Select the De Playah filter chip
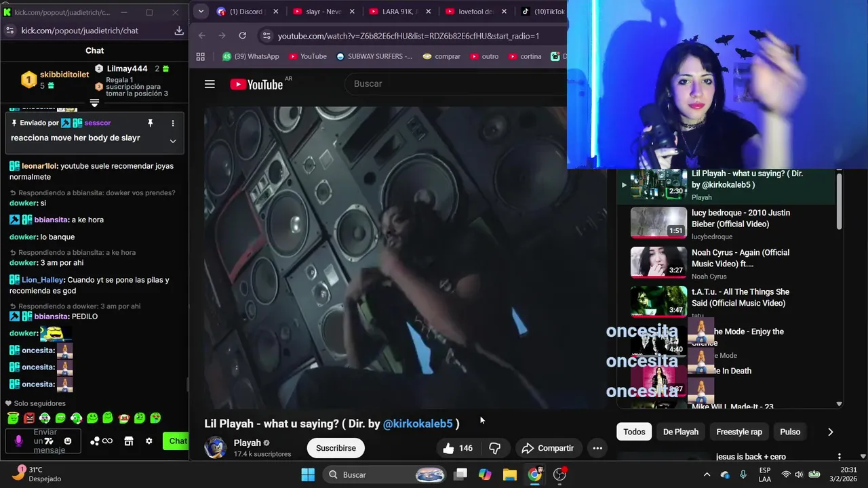 tap(681, 432)
